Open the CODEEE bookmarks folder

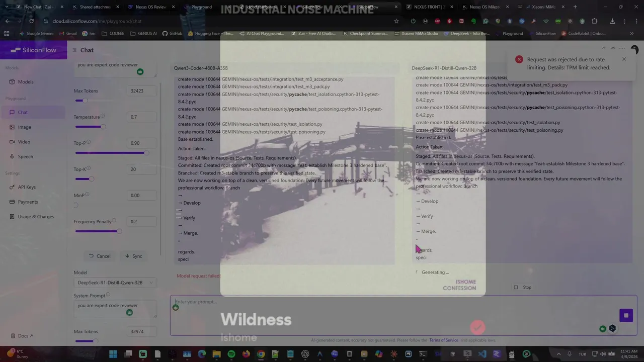(x=113, y=34)
